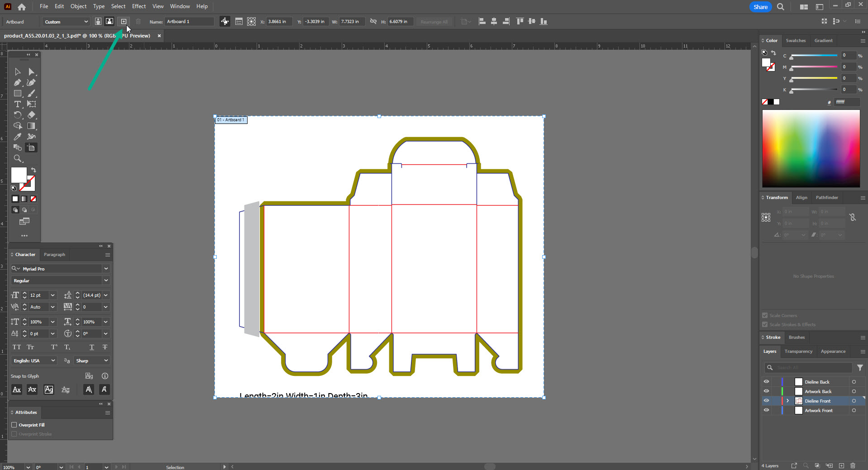Image resolution: width=868 pixels, height=470 pixels.
Task: Click the artboard Name field
Action: point(190,22)
